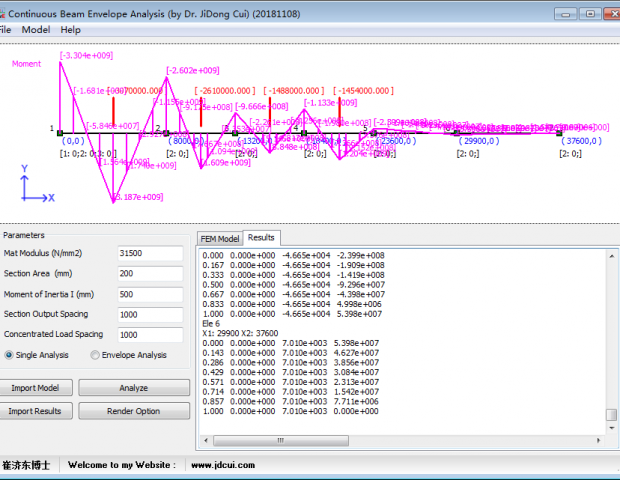Open the Model menu

click(x=36, y=30)
